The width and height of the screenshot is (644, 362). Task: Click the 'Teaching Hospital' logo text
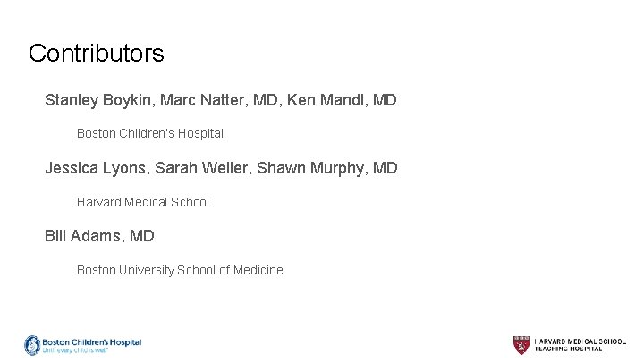[569, 349]
